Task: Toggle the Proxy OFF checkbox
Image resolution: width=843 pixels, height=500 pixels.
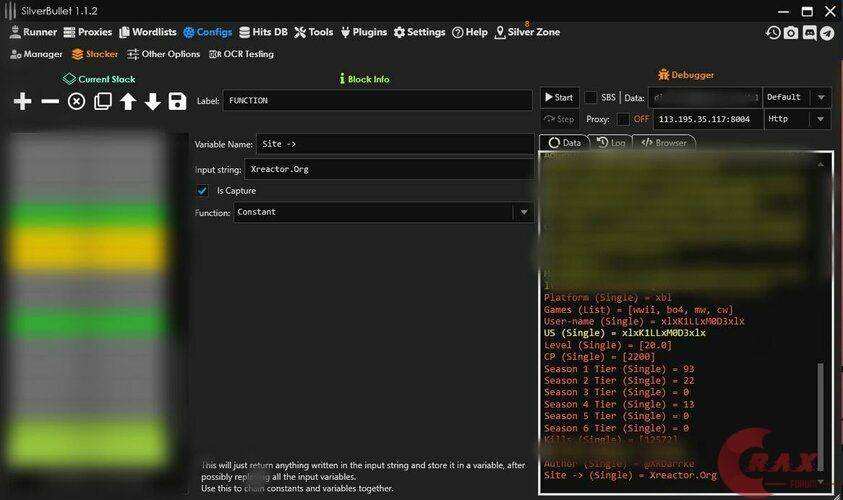Action: (x=623, y=119)
